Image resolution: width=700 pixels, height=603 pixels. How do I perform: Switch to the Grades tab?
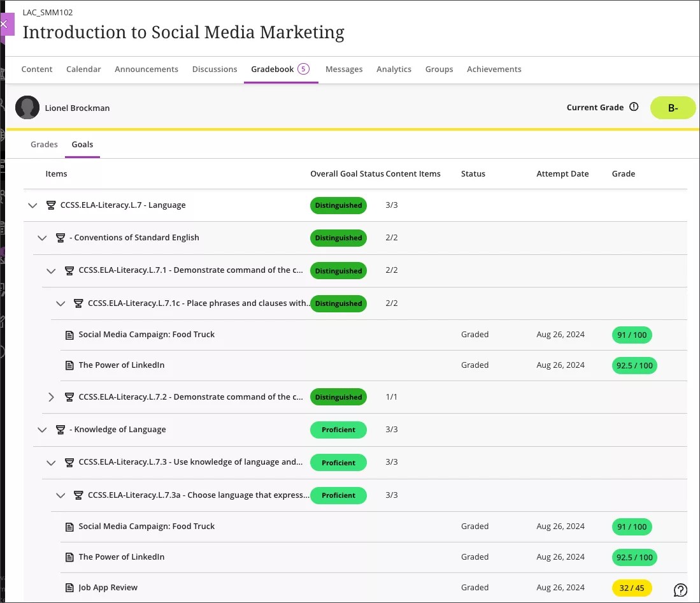pyautogui.click(x=44, y=144)
